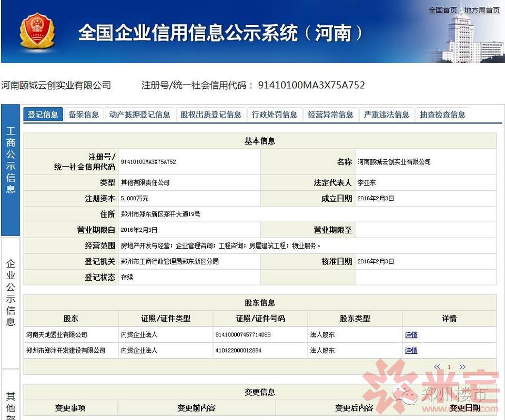The image size is (505, 420).
Task: View 严重违法信息 tab
Action: (387, 115)
